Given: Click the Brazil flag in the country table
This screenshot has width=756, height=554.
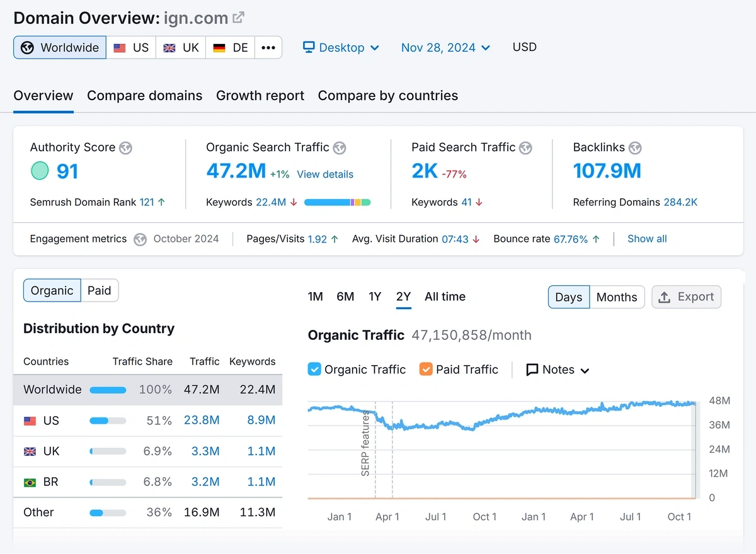Looking at the screenshot, I should (x=30, y=482).
